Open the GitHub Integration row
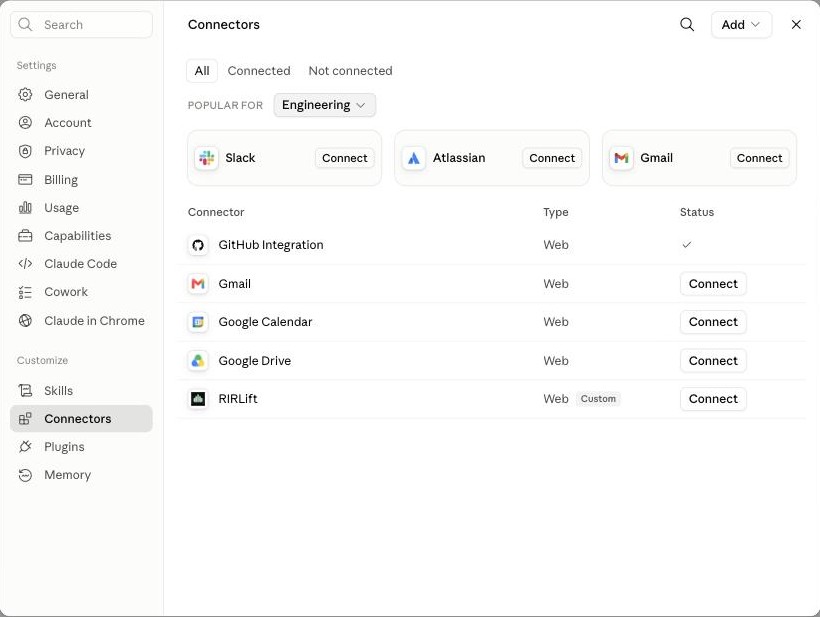The width and height of the screenshot is (820, 617). coord(492,245)
